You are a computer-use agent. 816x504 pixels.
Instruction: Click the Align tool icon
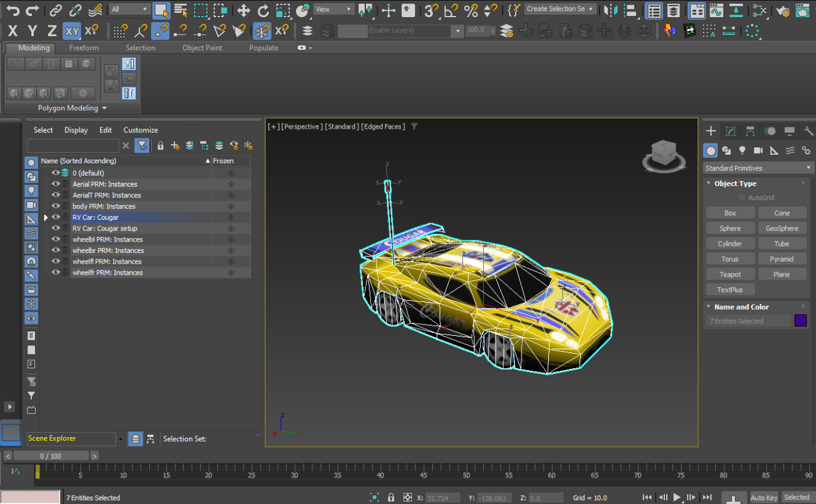click(630, 10)
